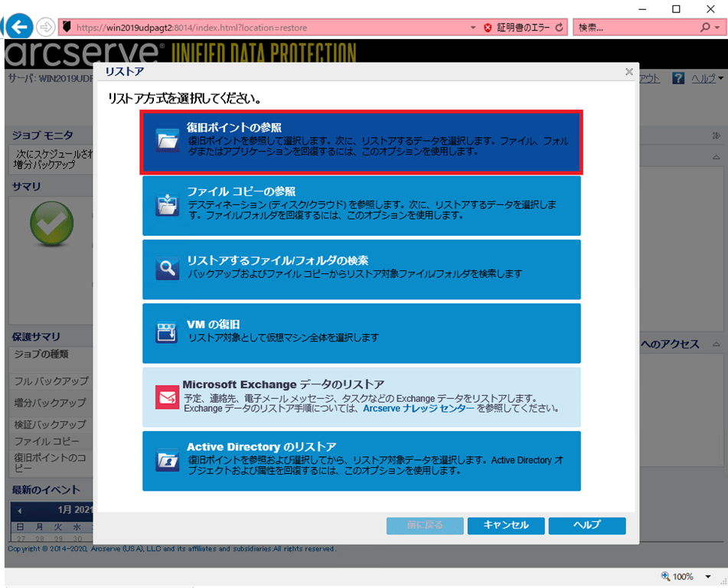Click the フル バックアップ row in 保護サマリ
This screenshot has width=728, height=588.
click(51, 381)
